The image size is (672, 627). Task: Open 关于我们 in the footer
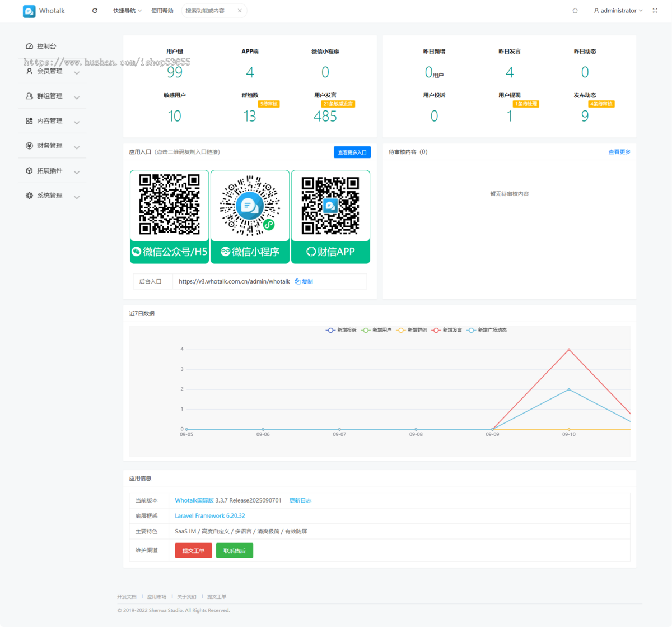pyautogui.click(x=187, y=597)
